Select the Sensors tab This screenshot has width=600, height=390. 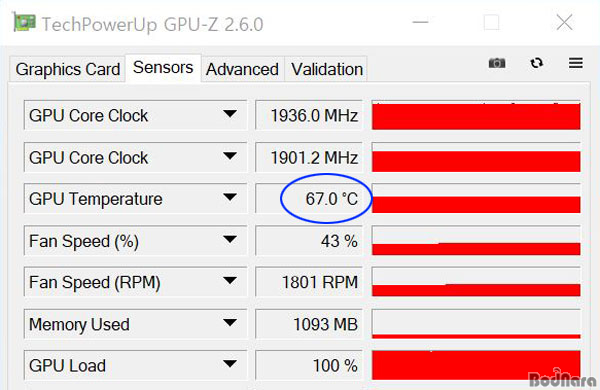pos(163,68)
